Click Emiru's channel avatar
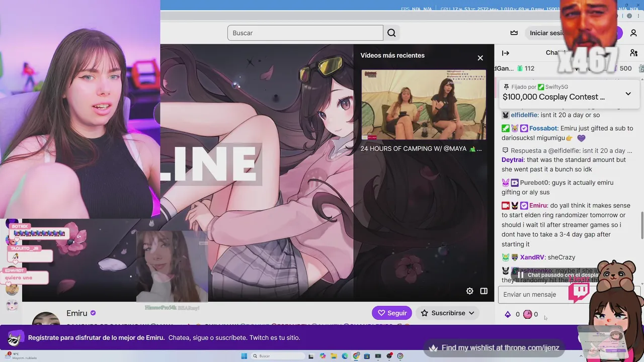 [46, 319]
